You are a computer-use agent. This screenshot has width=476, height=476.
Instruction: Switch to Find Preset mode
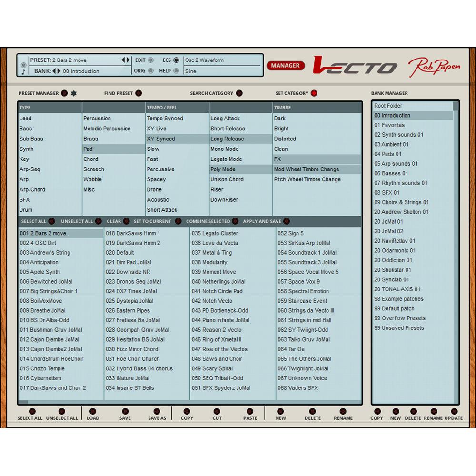[x=139, y=93]
